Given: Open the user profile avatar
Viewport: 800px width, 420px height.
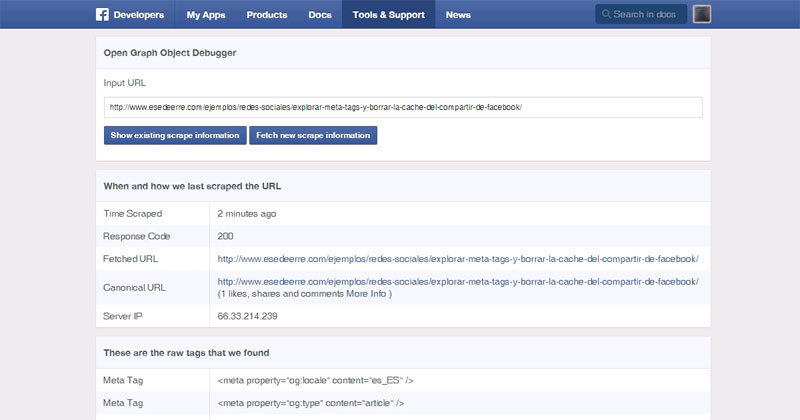Looking at the screenshot, I should (x=702, y=14).
